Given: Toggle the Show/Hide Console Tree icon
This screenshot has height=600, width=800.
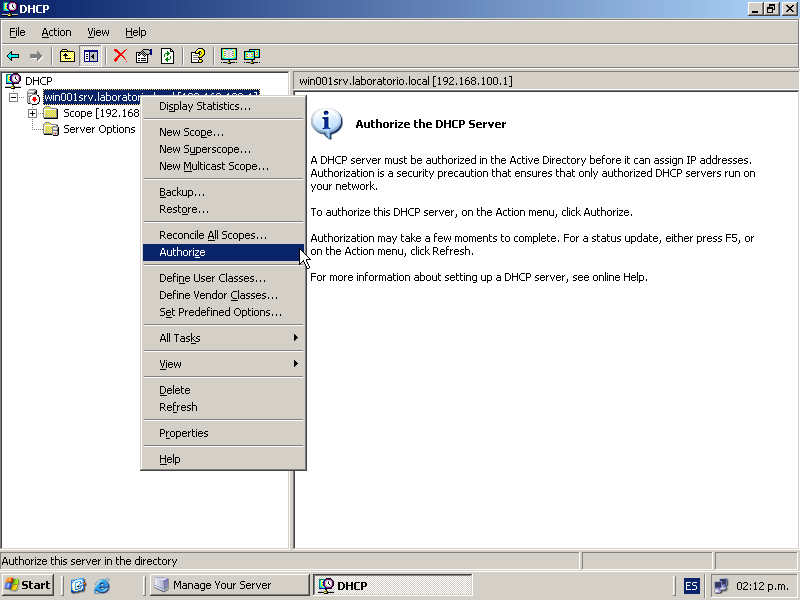Looking at the screenshot, I should point(91,56).
